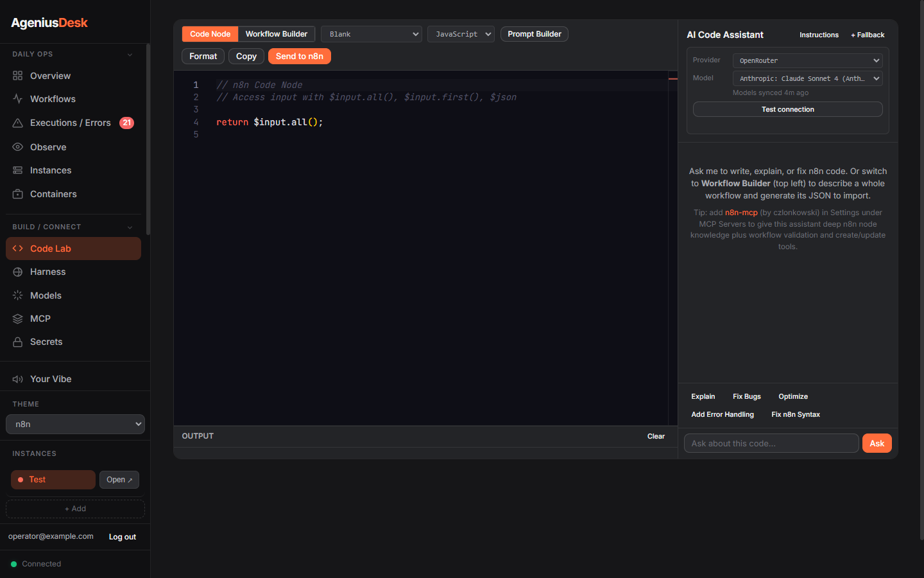Open the Provider OpenRouter dropdown
The height and width of the screenshot is (578, 924).
(808, 60)
